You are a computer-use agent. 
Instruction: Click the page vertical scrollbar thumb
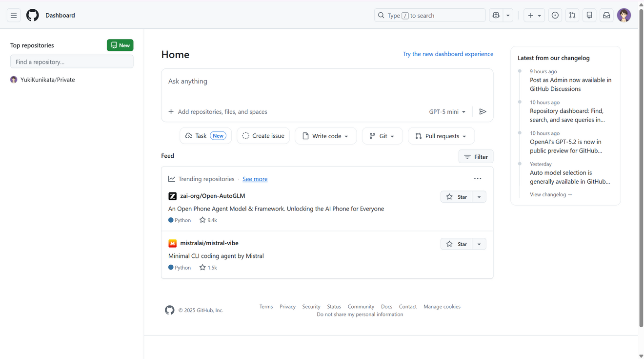[641, 168]
